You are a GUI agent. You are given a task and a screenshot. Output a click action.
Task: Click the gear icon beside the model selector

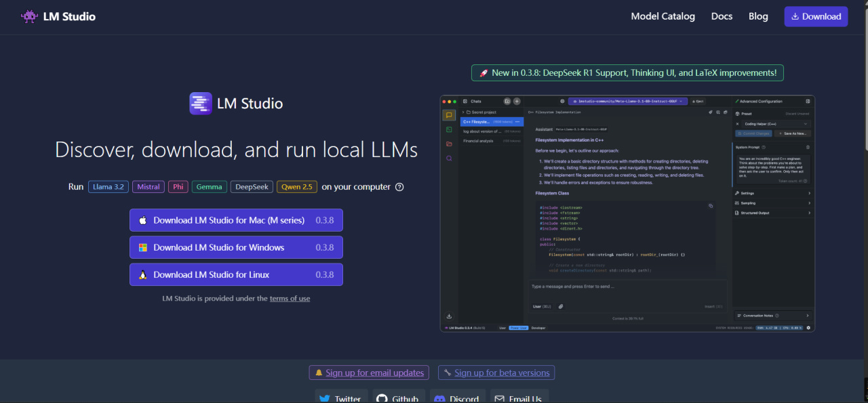tap(562, 101)
